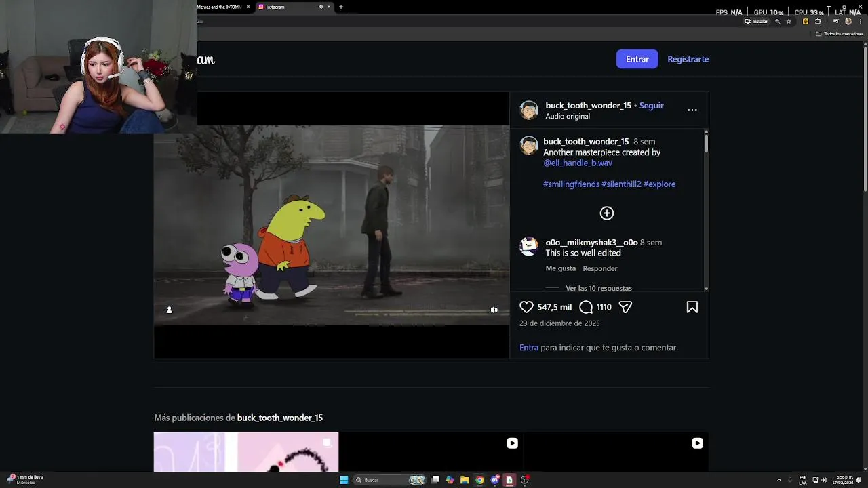Image resolution: width=868 pixels, height=488 pixels.
Task: Close the Instagram browser tab
Action: click(329, 7)
